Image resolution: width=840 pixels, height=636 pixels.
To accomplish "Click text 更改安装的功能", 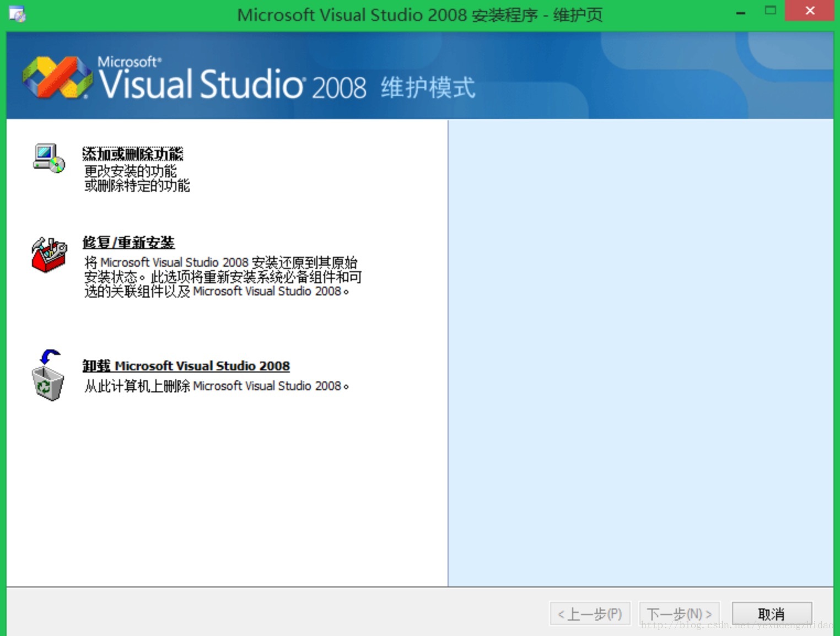I will pyautogui.click(x=131, y=171).
